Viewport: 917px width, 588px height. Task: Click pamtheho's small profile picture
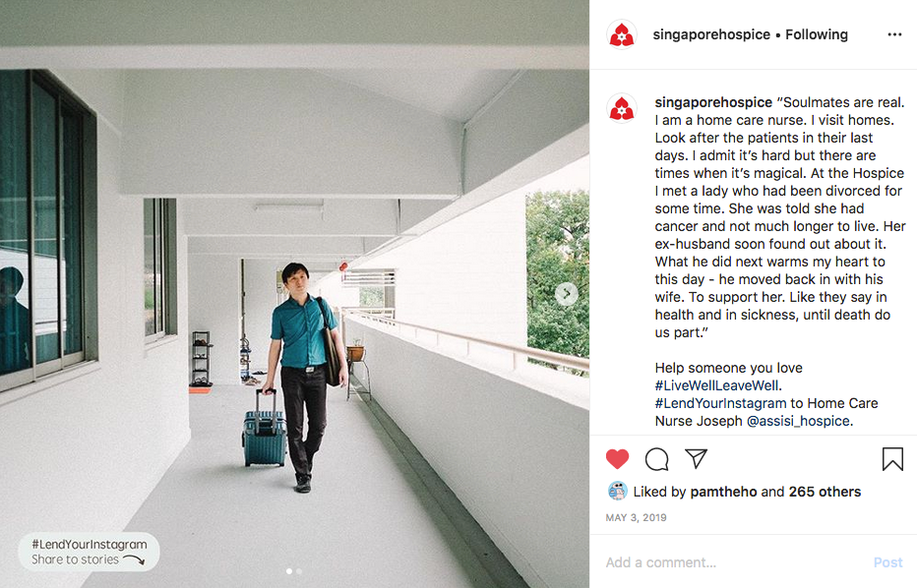coord(618,491)
